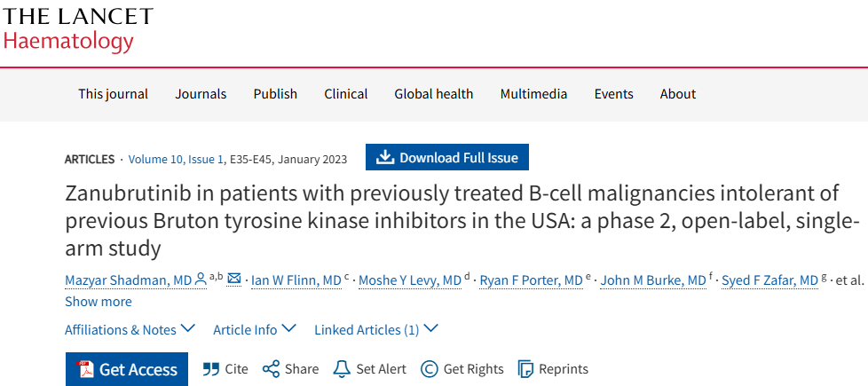
Task: Open the This journal menu
Action: click(113, 94)
